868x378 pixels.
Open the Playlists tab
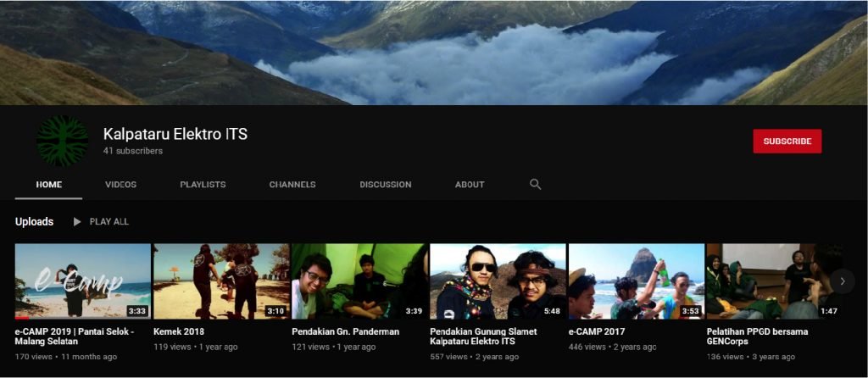(203, 185)
